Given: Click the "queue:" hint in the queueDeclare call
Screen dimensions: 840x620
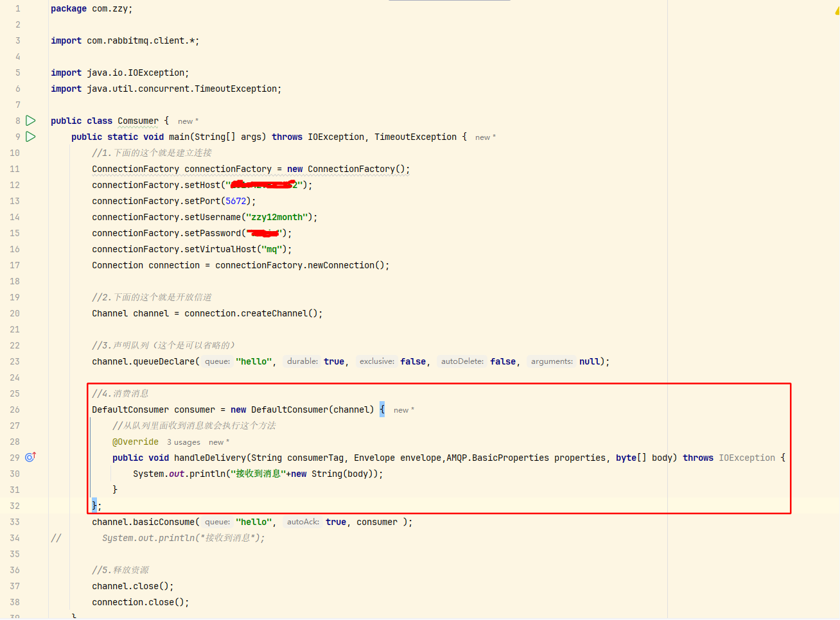Looking at the screenshot, I should (218, 361).
